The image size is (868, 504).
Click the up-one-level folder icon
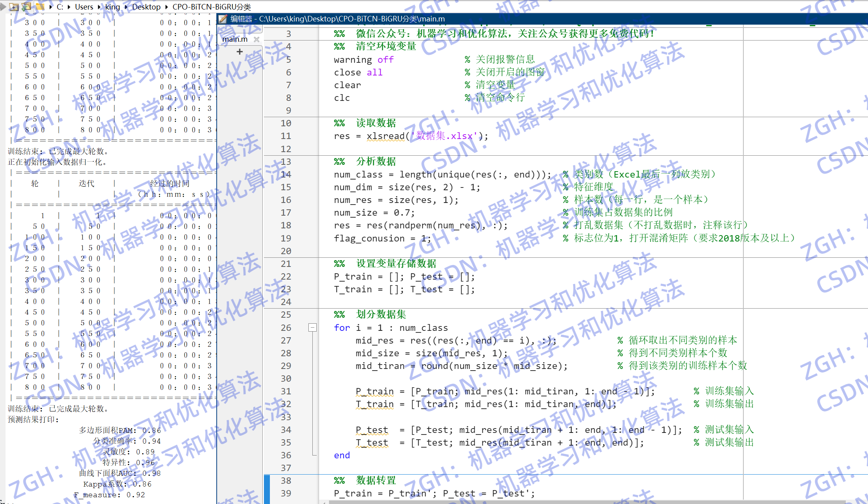[x=14, y=6]
